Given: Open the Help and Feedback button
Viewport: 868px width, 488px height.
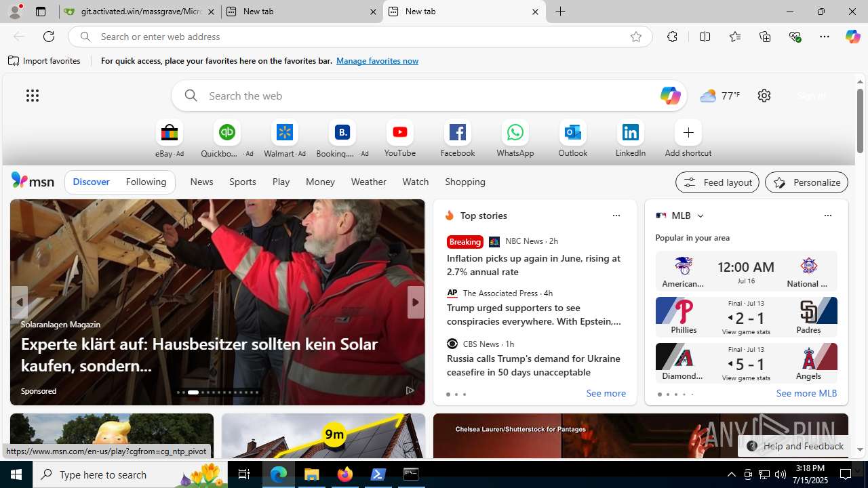Looking at the screenshot, I should click(795, 446).
